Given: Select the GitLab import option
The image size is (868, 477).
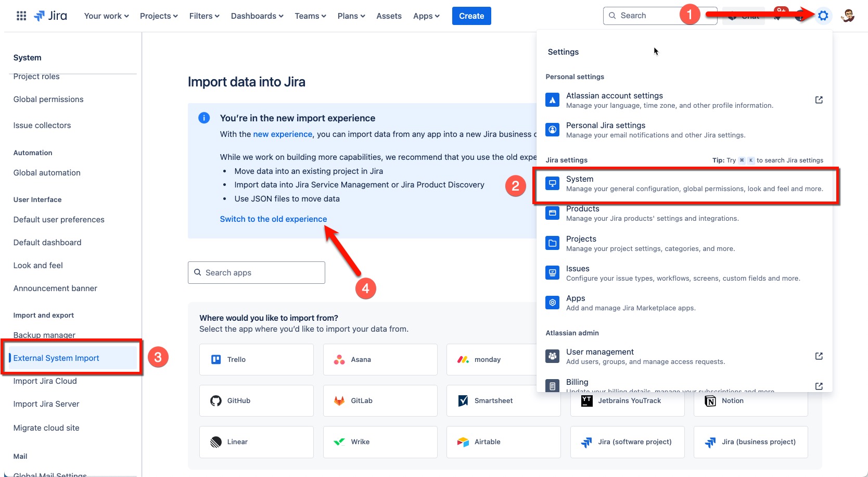Looking at the screenshot, I should (379, 400).
